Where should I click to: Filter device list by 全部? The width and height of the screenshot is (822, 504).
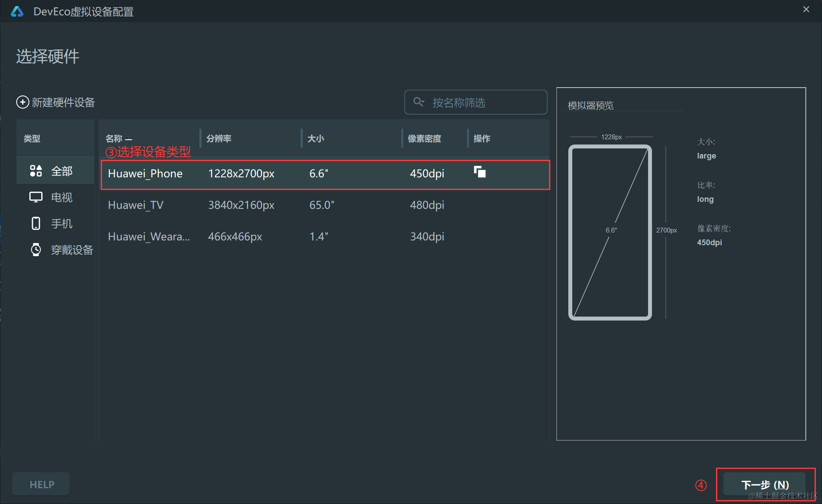click(x=56, y=171)
